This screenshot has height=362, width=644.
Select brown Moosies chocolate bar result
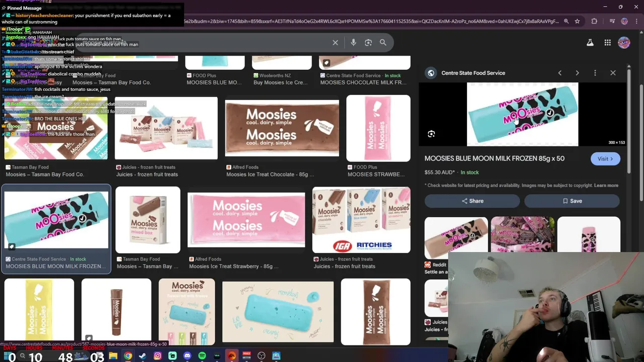tap(282, 128)
